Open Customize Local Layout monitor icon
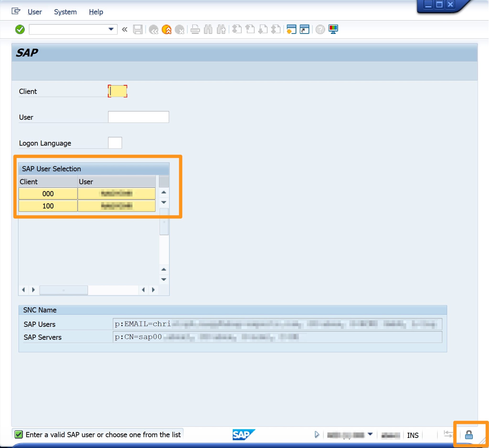The image size is (489, 448). pyautogui.click(x=333, y=30)
